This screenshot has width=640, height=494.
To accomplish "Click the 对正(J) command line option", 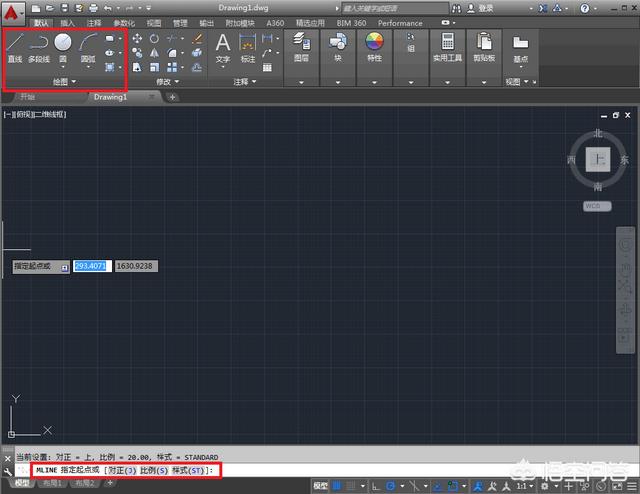I will [123, 469].
